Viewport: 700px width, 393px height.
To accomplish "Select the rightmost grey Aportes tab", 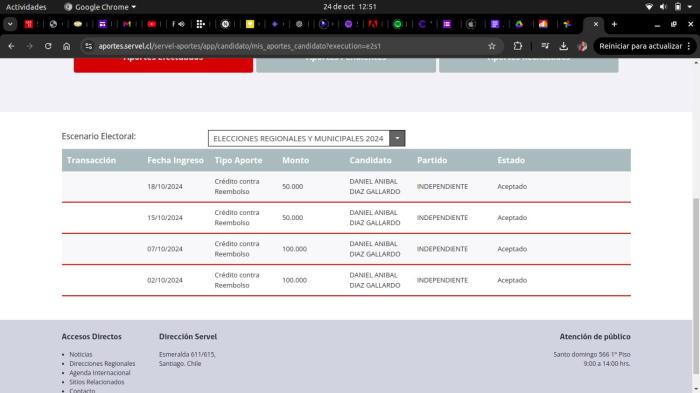I will tap(529, 65).
